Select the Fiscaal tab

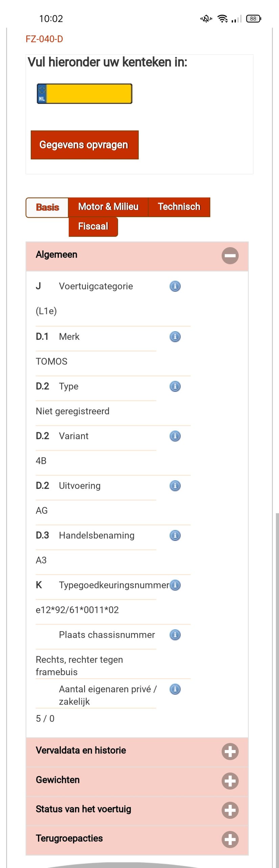click(93, 226)
